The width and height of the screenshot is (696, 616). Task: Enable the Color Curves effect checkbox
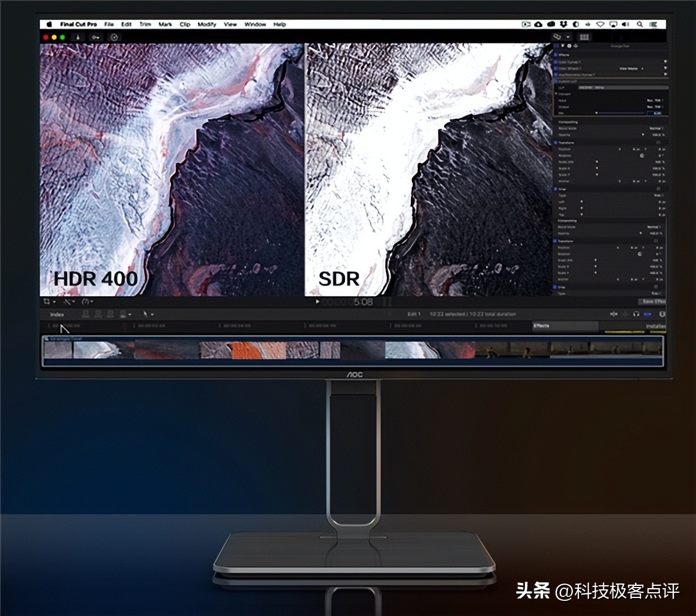(x=556, y=60)
